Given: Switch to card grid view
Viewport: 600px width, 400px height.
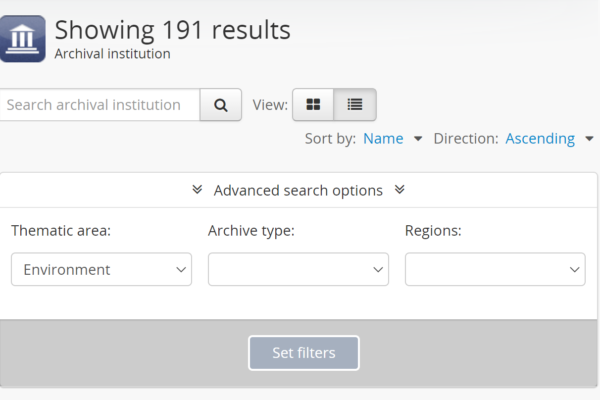Looking at the screenshot, I should pyautogui.click(x=313, y=105).
